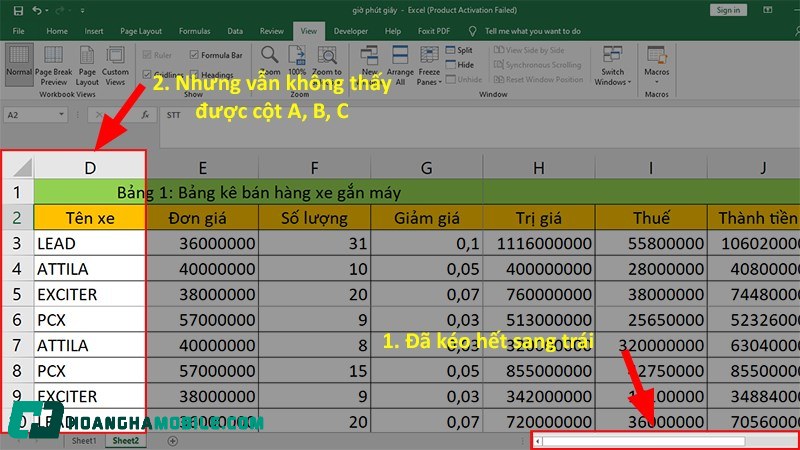Split the worksheet window
Image resolution: width=800 pixels, height=450 pixels.
(x=459, y=50)
